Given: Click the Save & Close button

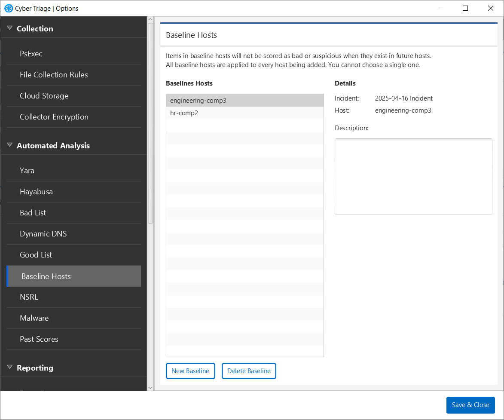Looking at the screenshot, I should (470, 405).
